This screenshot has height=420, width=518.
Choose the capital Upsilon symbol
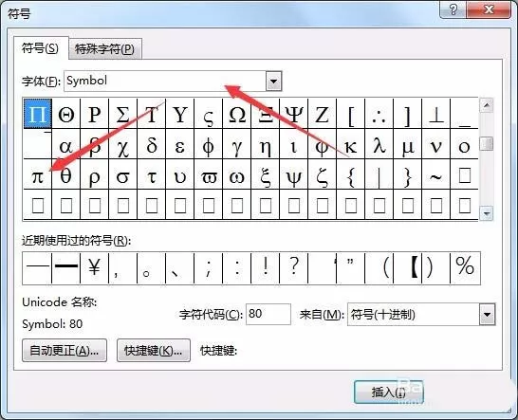pos(179,113)
